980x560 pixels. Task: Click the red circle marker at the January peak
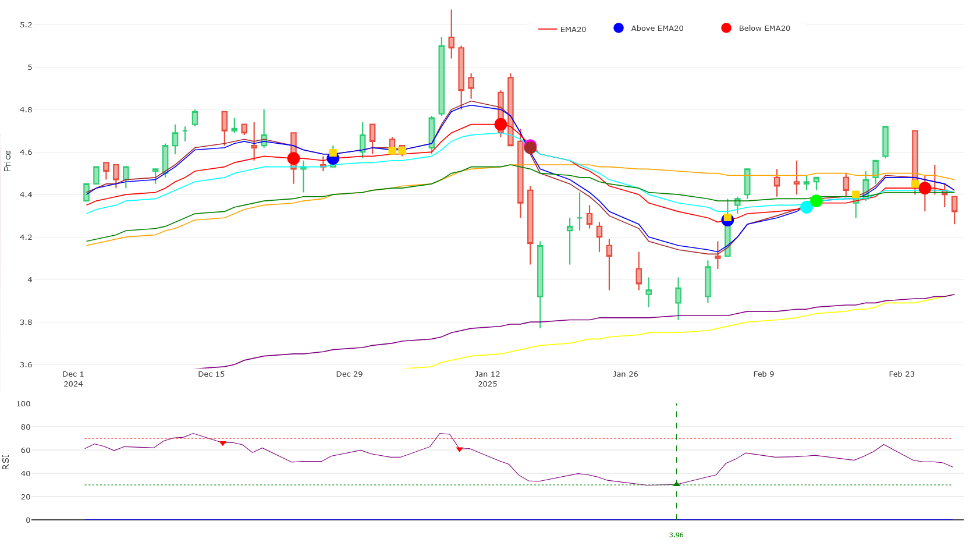500,125
